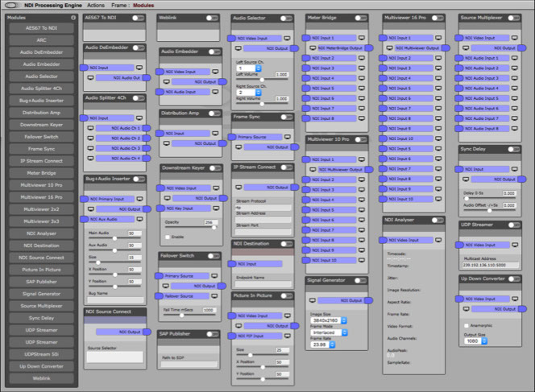Screen dimensions: 535x392
Task: Toggle the NDI Analyser module switch
Action: coord(438,221)
